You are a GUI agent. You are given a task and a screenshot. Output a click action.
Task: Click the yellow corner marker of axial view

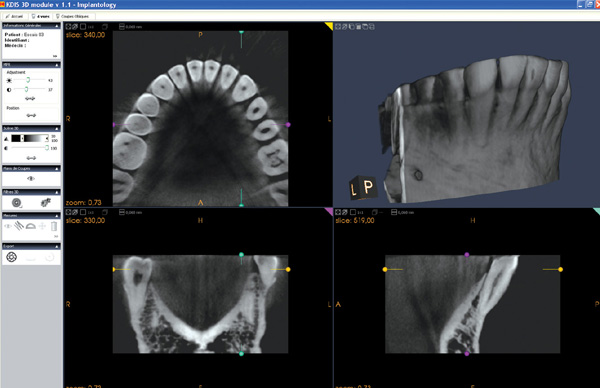point(329,26)
